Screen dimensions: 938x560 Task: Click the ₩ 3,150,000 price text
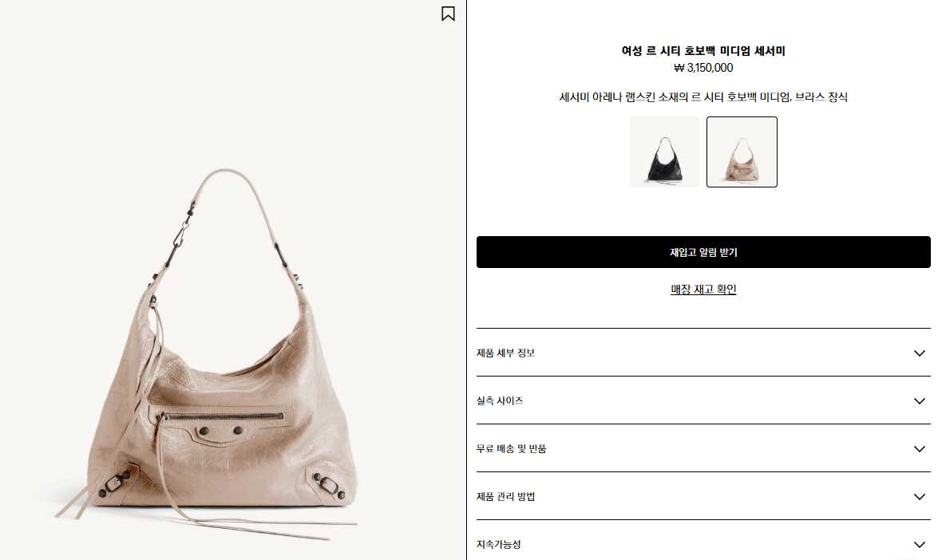pos(703,68)
